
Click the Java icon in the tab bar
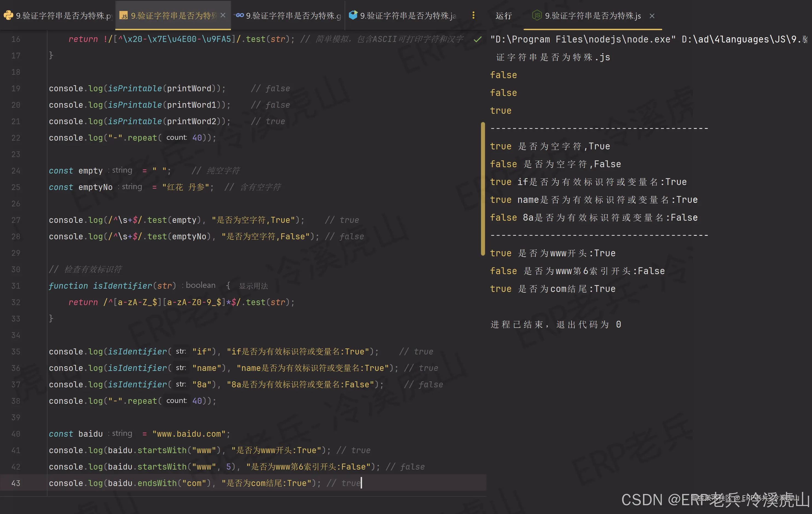[353, 15]
